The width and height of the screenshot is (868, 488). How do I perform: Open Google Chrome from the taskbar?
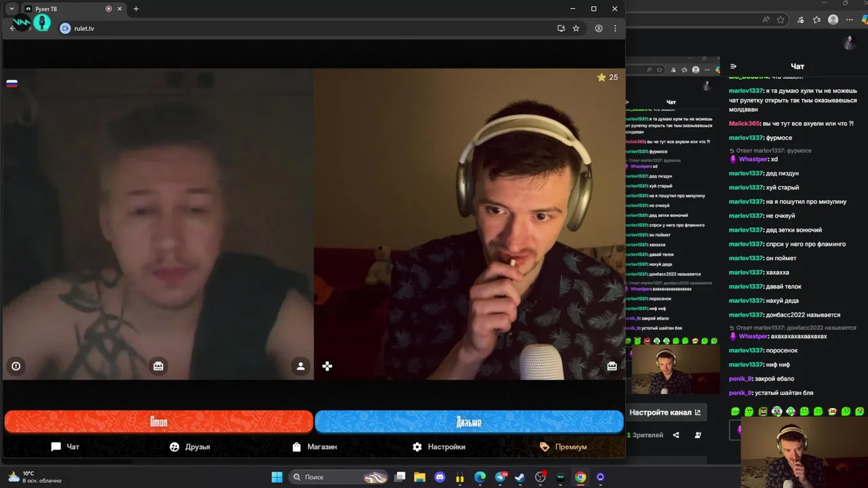coord(580,477)
